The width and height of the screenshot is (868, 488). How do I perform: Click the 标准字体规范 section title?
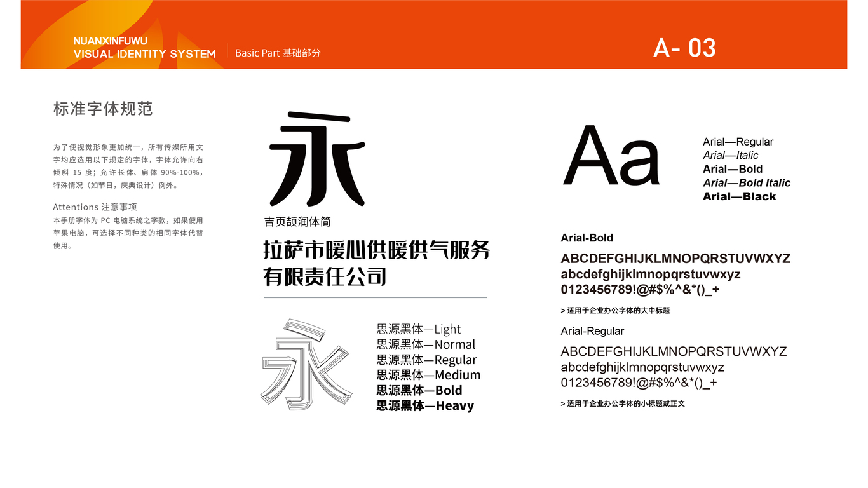103,109
